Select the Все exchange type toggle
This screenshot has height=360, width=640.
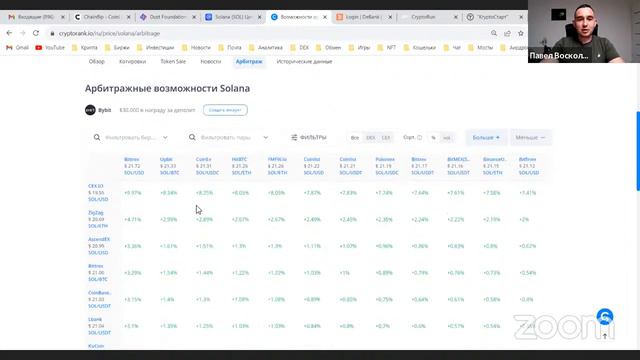(355, 138)
